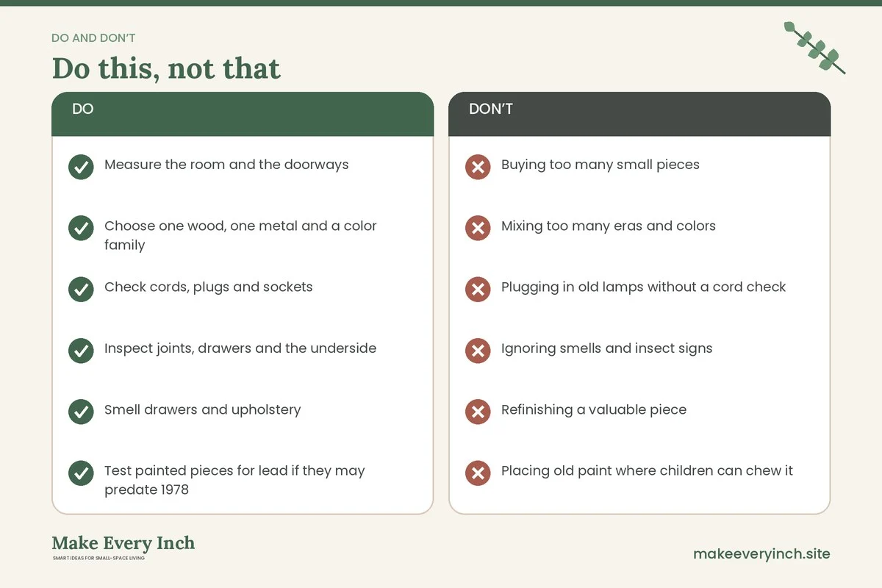Click the checkmark next to Test painted pieces
The height and width of the screenshot is (588, 882).
pyautogui.click(x=81, y=473)
